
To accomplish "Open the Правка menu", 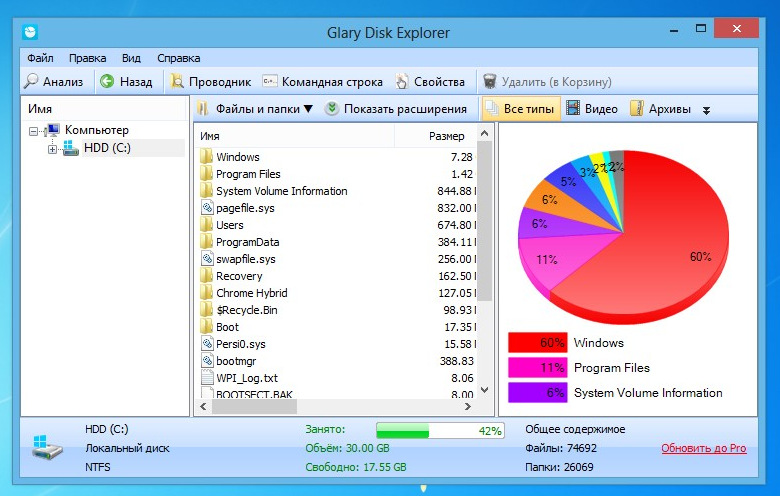I will point(88,58).
